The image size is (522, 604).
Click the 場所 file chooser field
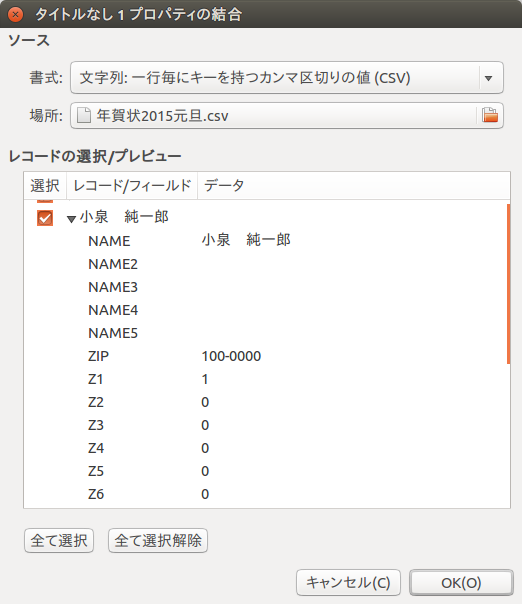pyautogui.click(x=287, y=115)
